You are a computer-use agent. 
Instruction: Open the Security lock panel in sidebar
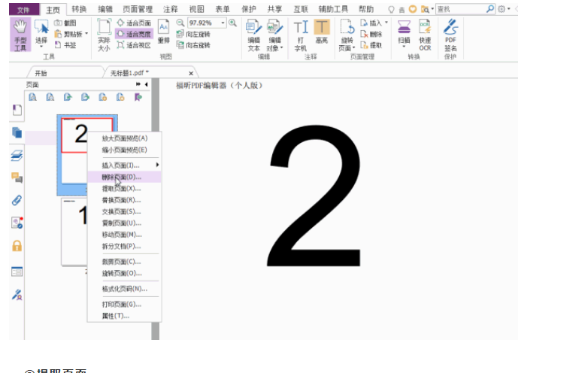click(17, 246)
